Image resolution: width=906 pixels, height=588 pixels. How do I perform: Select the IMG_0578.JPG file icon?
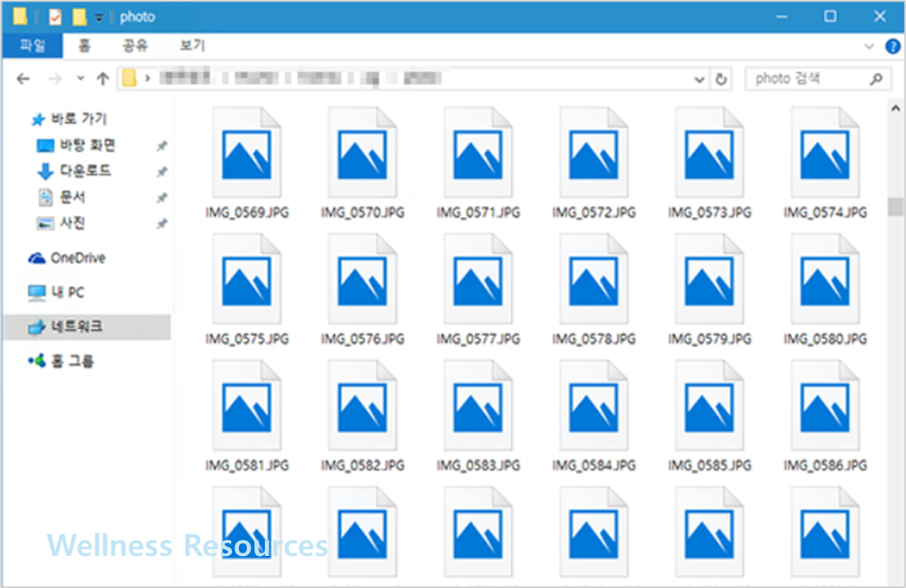594,279
